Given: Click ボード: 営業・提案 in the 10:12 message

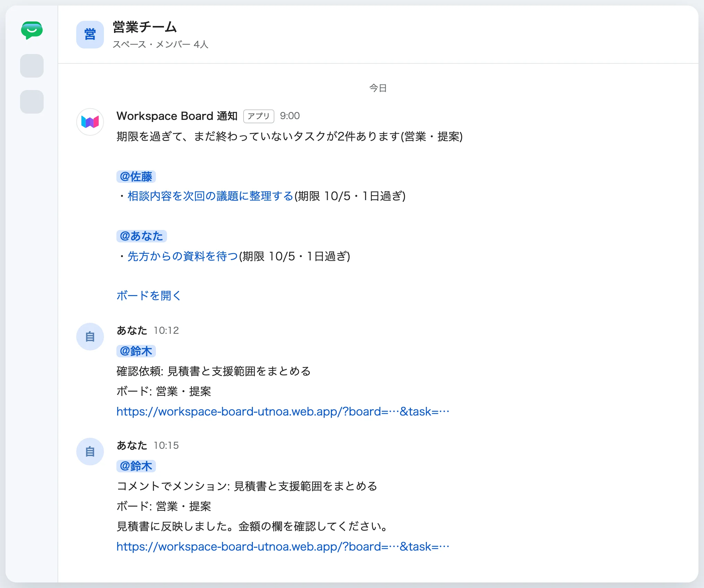Looking at the screenshot, I should tap(164, 391).
